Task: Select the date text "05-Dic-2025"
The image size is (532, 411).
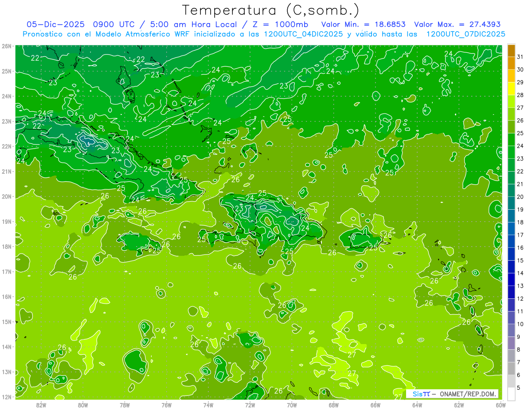Action: pyautogui.click(x=55, y=24)
